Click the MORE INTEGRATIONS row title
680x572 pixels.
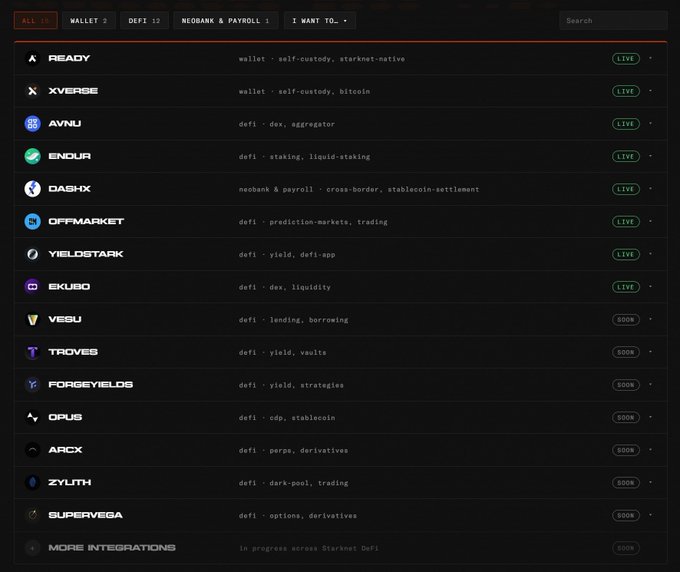tap(112, 548)
